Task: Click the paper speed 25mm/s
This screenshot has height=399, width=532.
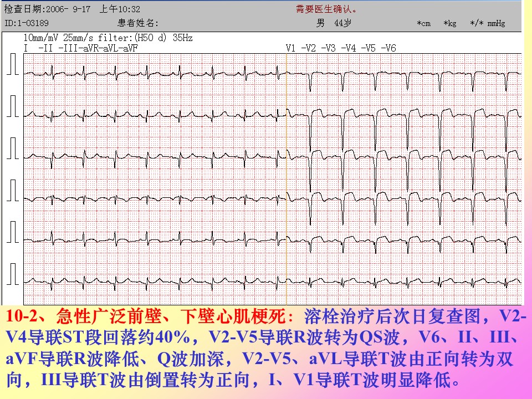Action: tap(79, 38)
